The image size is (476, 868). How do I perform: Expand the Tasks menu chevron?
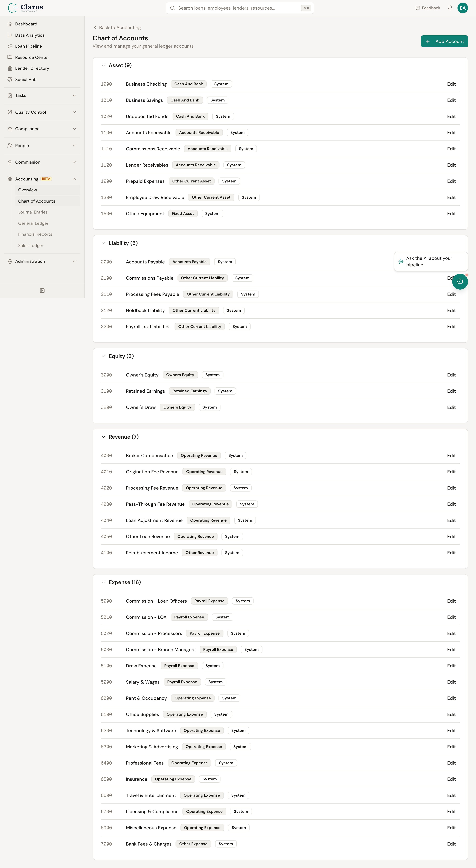point(74,96)
